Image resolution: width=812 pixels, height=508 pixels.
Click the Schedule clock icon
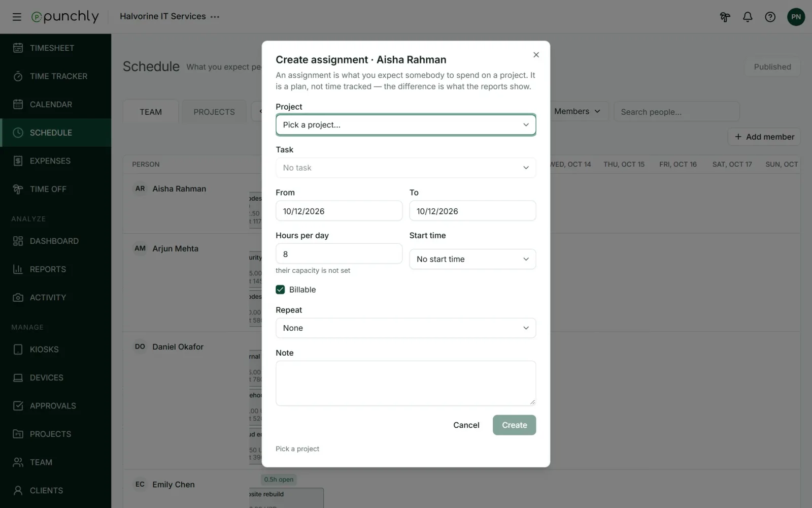point(18,133)
